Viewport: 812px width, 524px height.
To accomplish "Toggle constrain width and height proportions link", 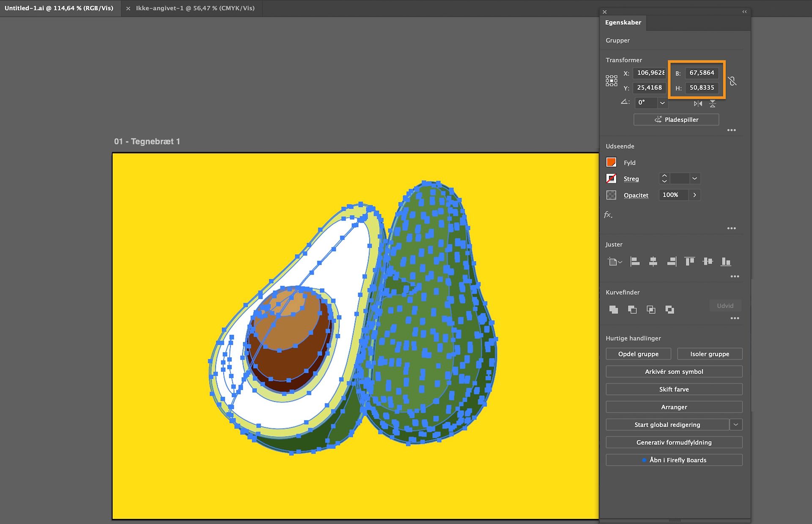I will click(732, 81).
